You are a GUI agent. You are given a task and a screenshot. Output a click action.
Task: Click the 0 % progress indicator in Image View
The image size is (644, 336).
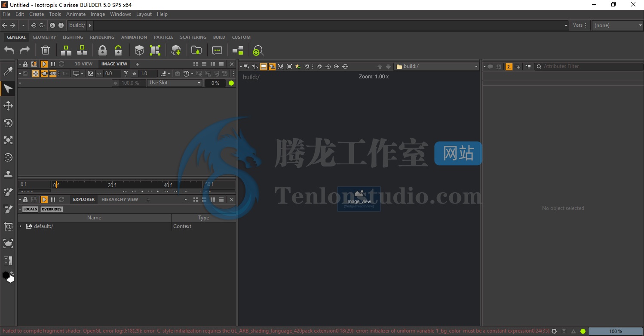pos(215,83)
